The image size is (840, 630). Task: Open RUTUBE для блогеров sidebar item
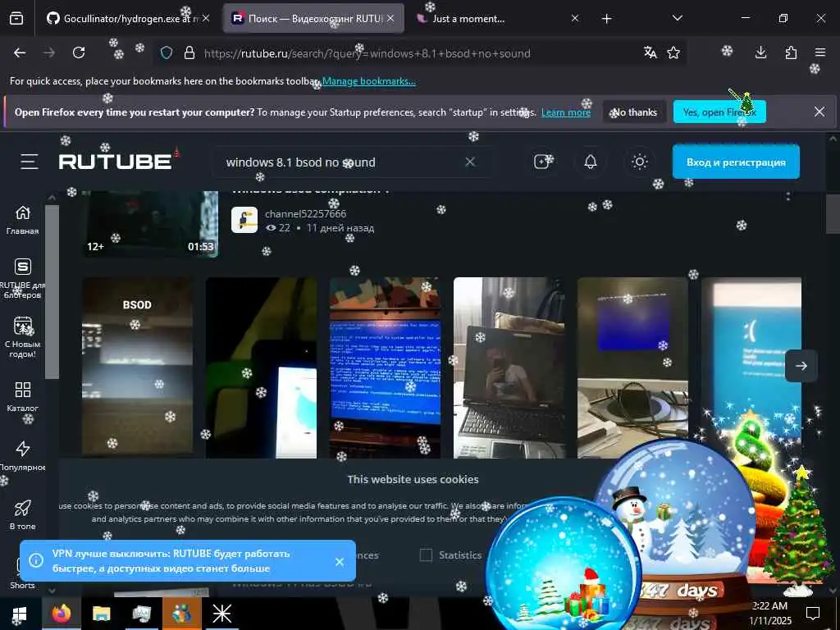point(22,279)
